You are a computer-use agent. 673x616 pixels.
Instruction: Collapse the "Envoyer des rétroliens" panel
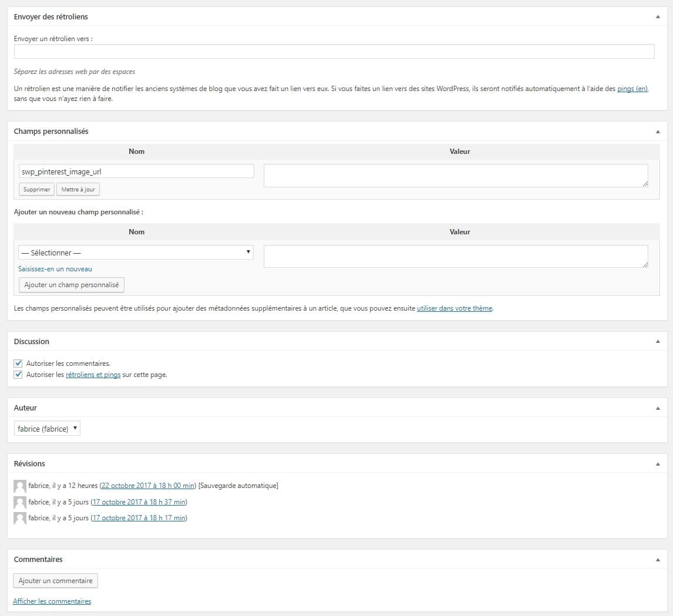(658, 17)
